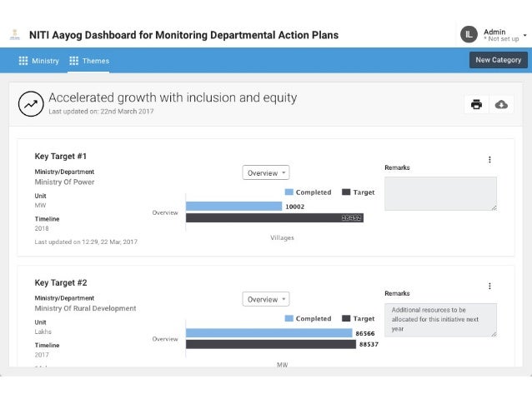
Task: Download the report via cloud icon
Action: pyautogui.click(x=501, y=104)
